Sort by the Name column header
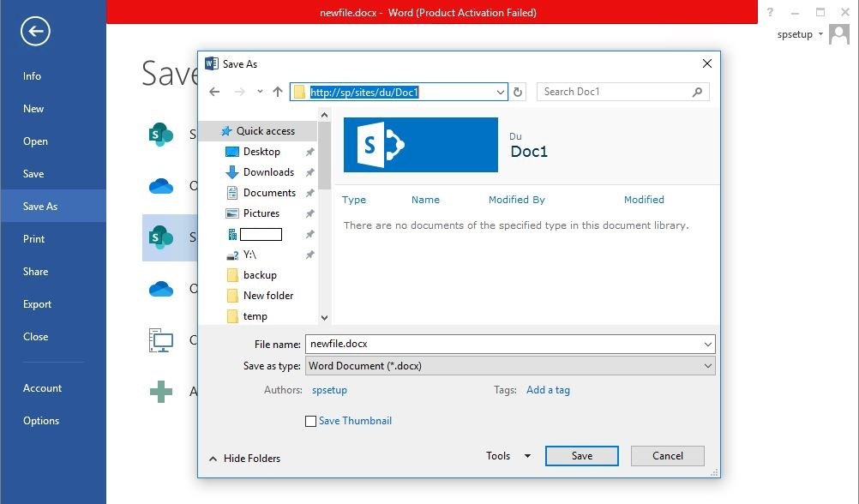Viewport: 859px width, 504px height. coord(425,200)
